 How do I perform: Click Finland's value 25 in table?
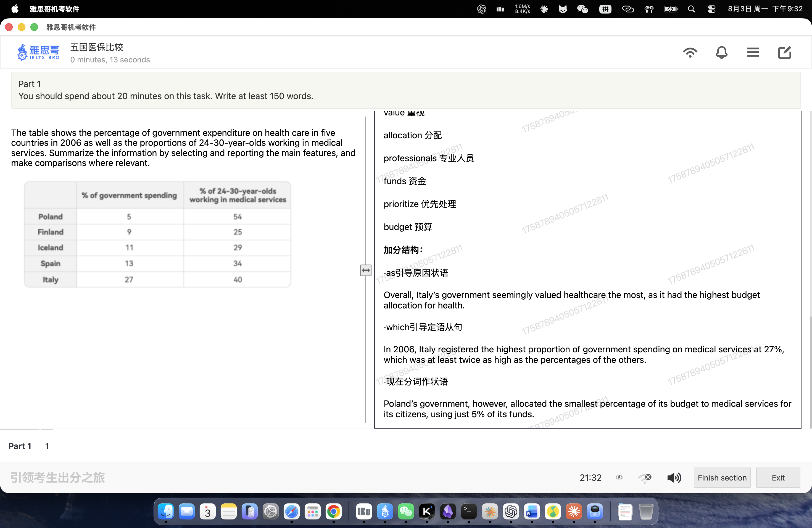[x=238, y=232]
